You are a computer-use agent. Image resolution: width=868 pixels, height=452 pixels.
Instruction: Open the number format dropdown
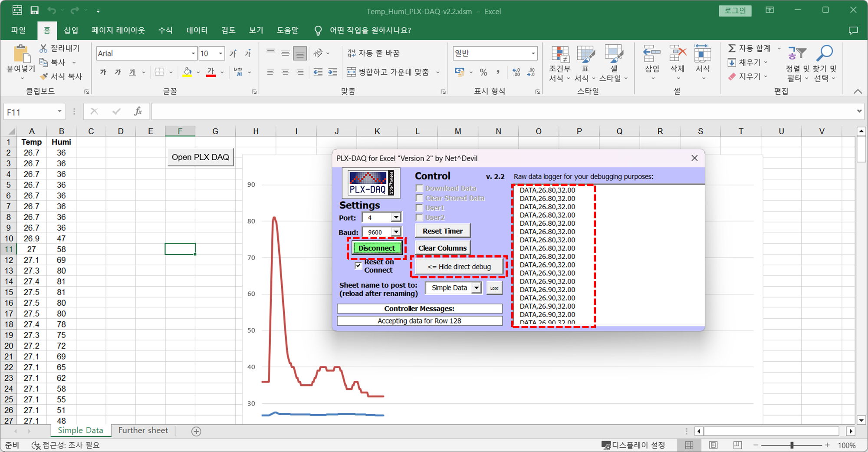533,53
